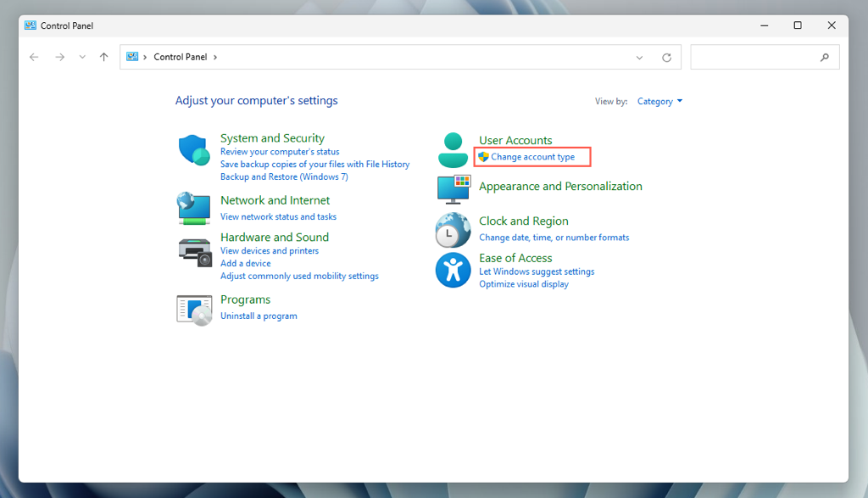This screenshot has width=868, height=498.
Task: Click the Clock and Region globe icon
Action: [x=453, y=230]
